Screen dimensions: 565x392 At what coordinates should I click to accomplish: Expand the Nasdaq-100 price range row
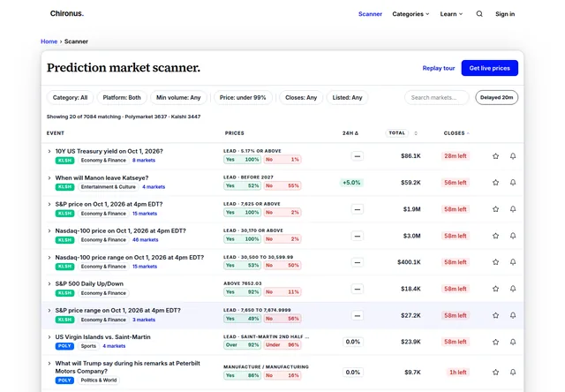click(x=49, y=258)
